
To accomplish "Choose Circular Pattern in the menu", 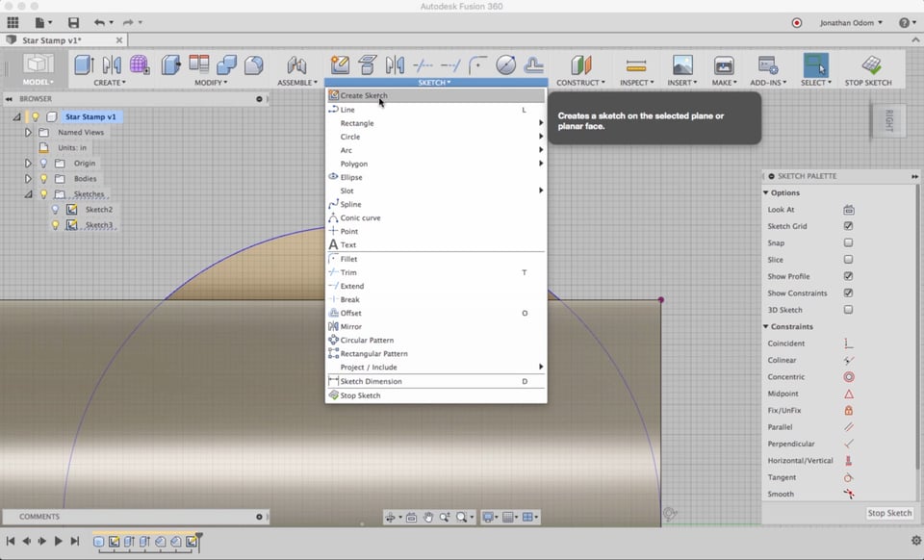I will coord(436,341).
